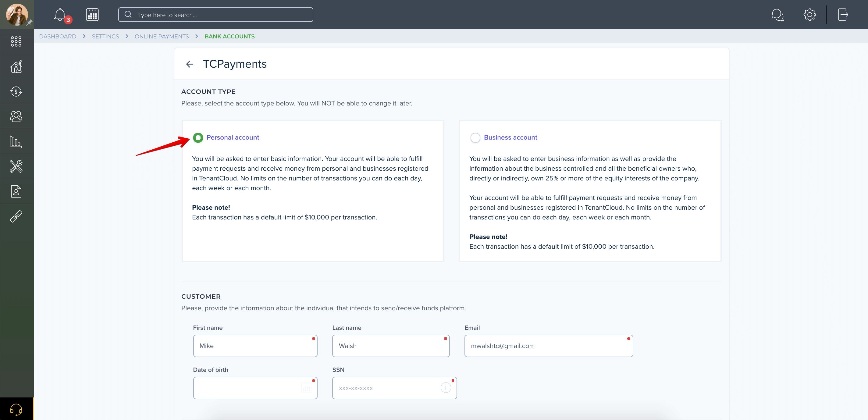Click the CUSTOMER section heading
The width and height of the screenshot is (868, 420).
coord(201,297)
